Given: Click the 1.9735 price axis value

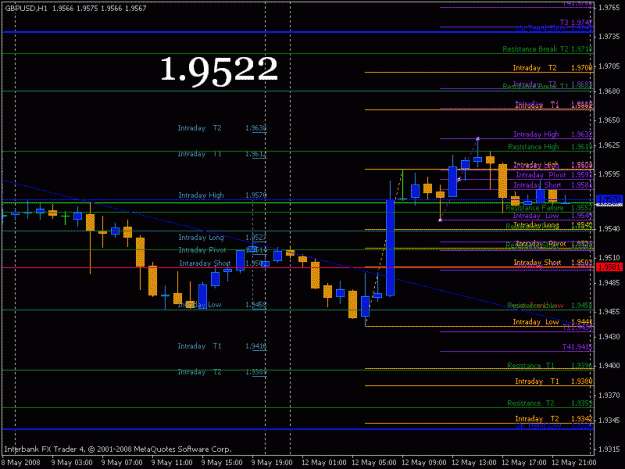Looking at the screenshot, I should [609, 36].
